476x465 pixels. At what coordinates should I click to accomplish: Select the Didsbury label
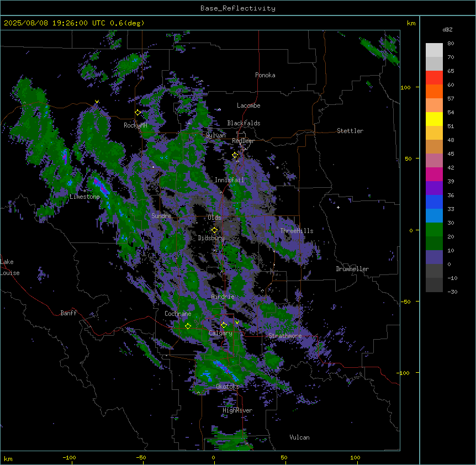click(x=211, y=238)
